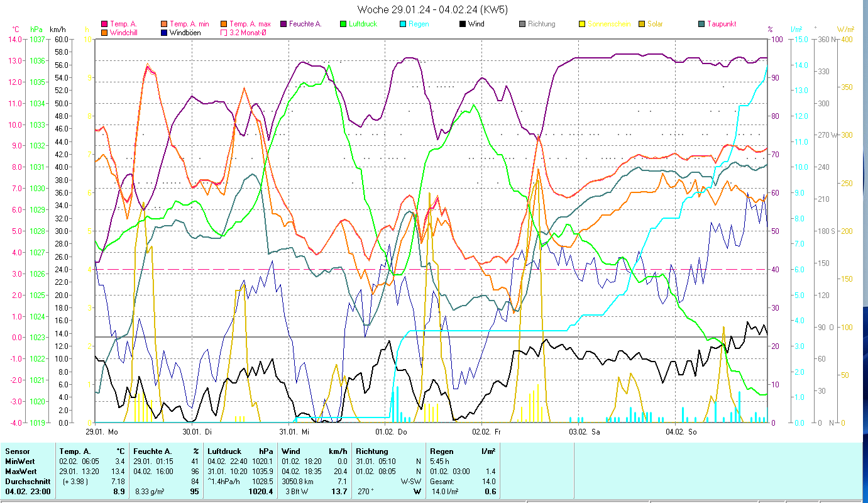Click the minimum pressure value 1020.1
868x503 pixels.
pyautogui.click(x=262, y=462)
